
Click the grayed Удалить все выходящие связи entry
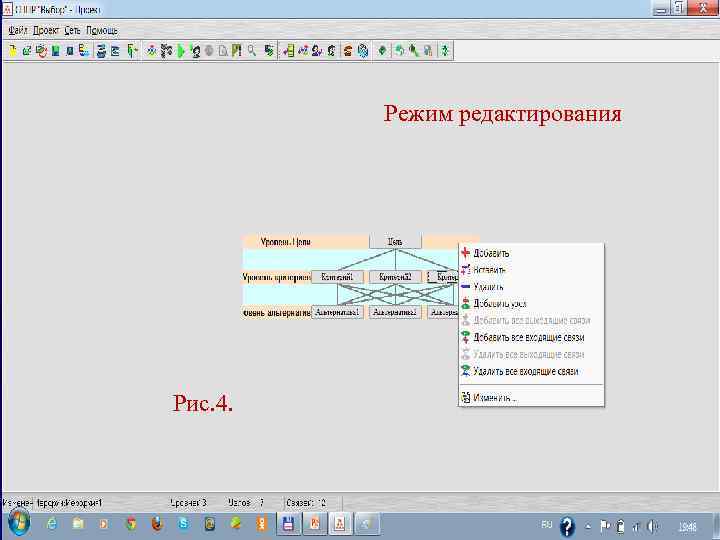[x=531, y=354]
